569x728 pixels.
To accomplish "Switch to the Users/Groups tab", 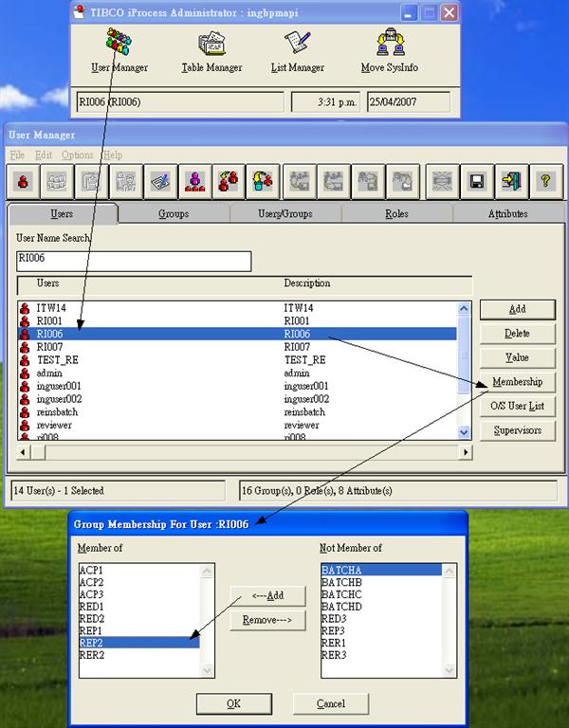I will [x=285, y=214].
